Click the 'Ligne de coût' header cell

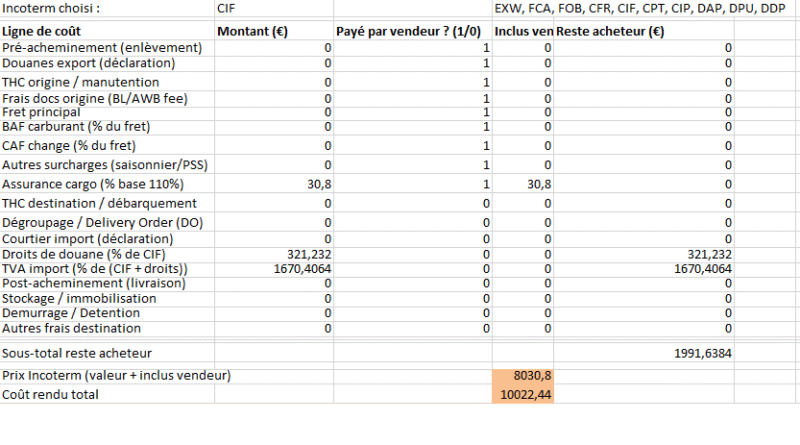107,31
